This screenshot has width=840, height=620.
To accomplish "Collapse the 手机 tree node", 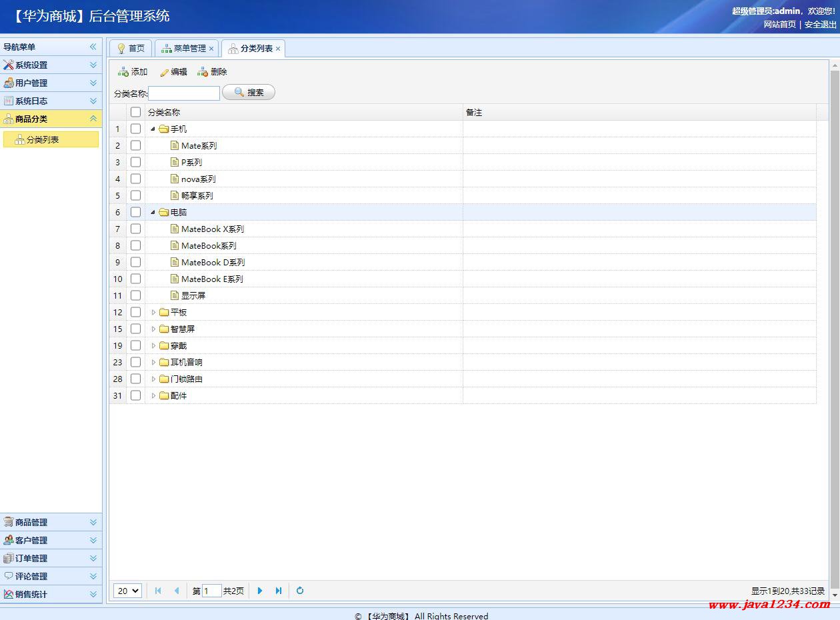I will (153, 129).
